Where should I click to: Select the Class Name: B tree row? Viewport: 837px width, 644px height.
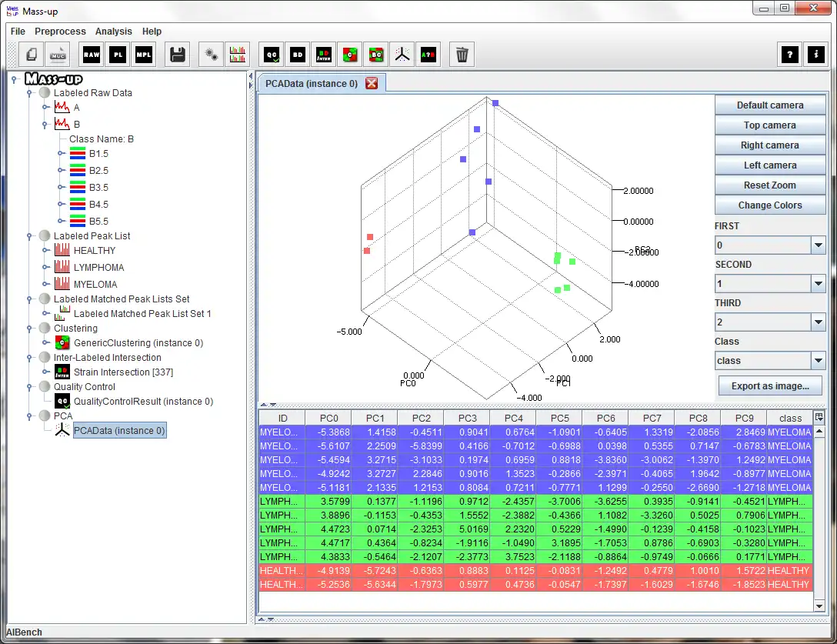click(x=101, y=138)
